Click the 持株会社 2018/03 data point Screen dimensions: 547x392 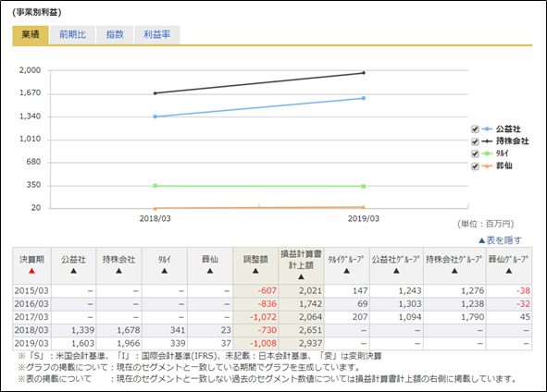[x=155, y=93]
